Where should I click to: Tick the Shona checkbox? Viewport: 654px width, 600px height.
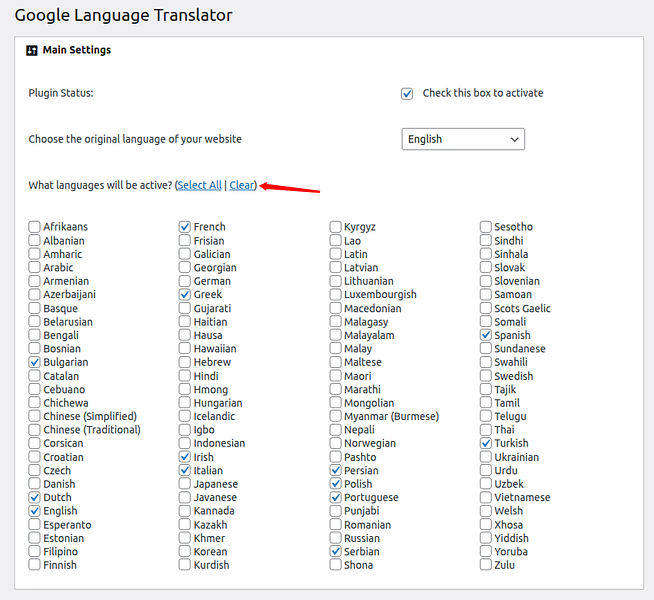[x=335, y=565]
